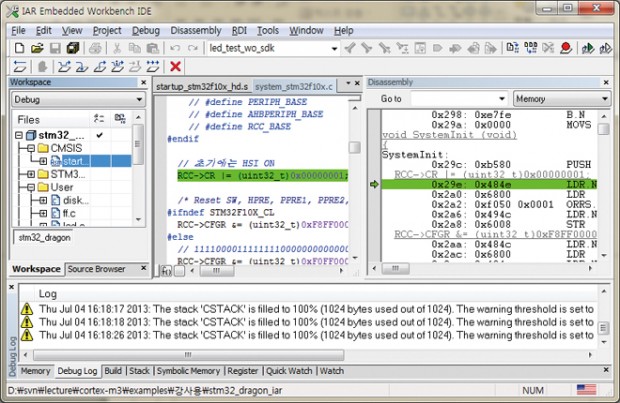
Task: Switch to system_stm32f10x.c editor tab
Action: 294,87
